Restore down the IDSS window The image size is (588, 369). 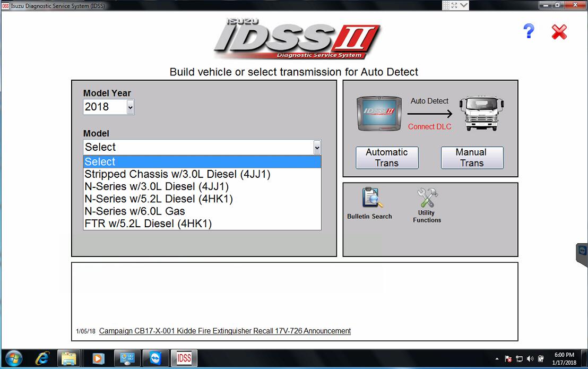point(558,5)
